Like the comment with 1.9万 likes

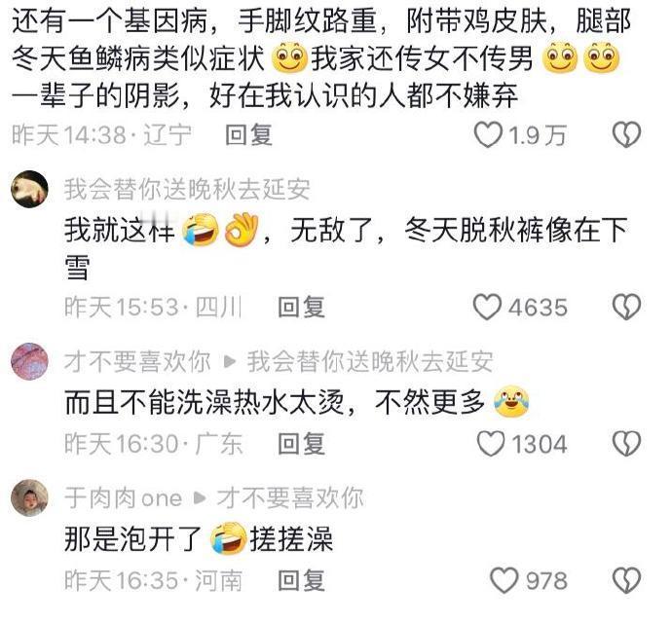pos(488,134)
